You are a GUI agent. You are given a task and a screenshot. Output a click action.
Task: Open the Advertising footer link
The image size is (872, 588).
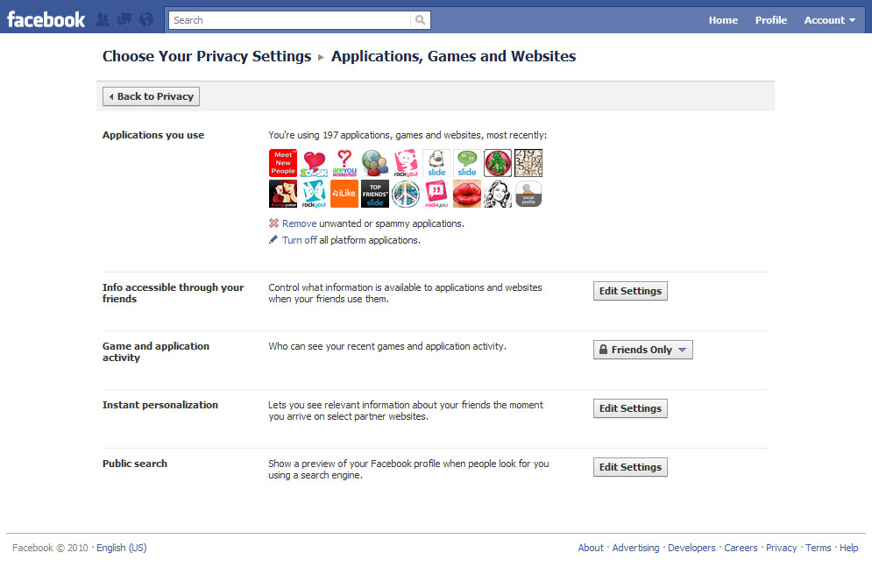click(635, 548)
